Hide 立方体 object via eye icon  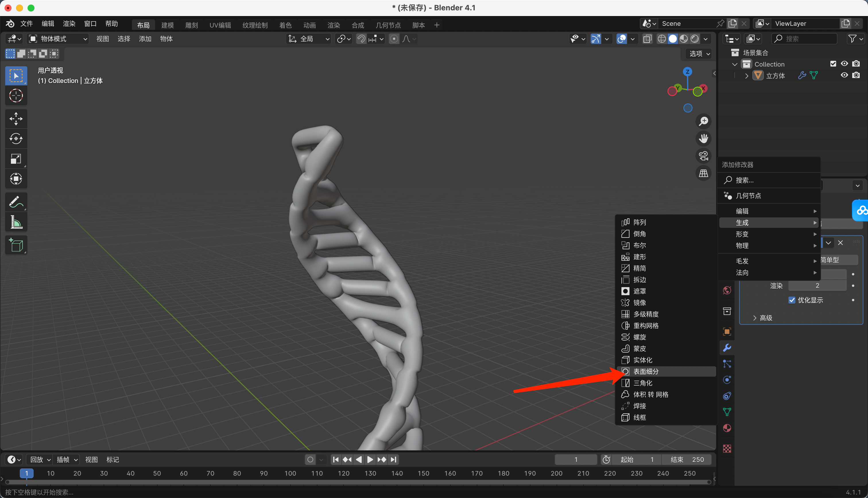click(844, 75)
